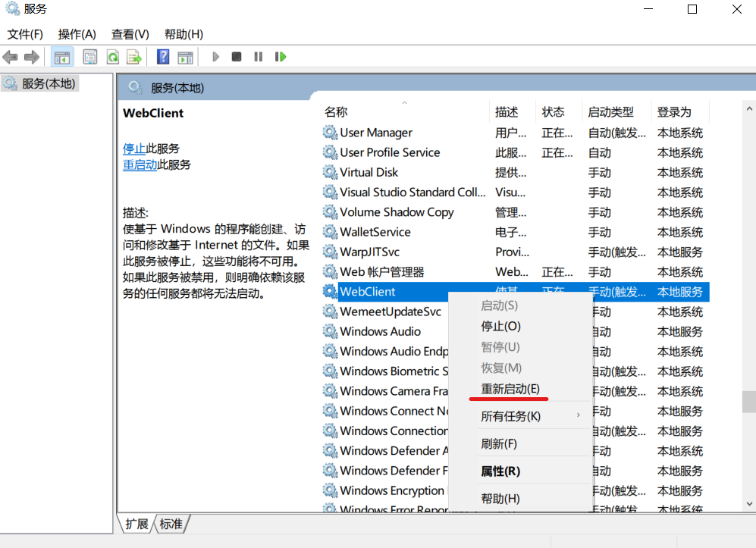Image resolution: width=756 pixels, height=548 pixels.
Task: Sort services by the 名称 column header
Action: click(x=336, y=112)
